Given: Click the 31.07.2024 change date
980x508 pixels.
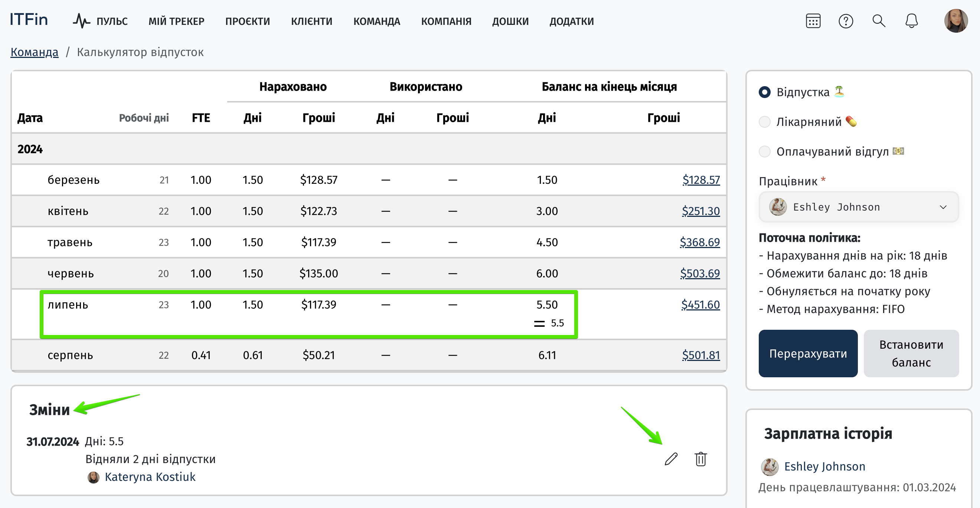Looking at the screenshot, I should [x=52, y=442].
